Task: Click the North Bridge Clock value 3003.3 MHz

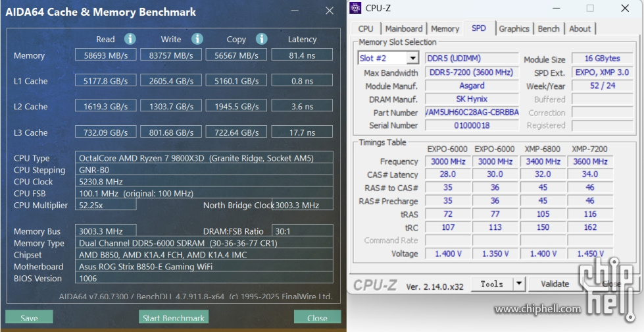Action: pos(303,205)
